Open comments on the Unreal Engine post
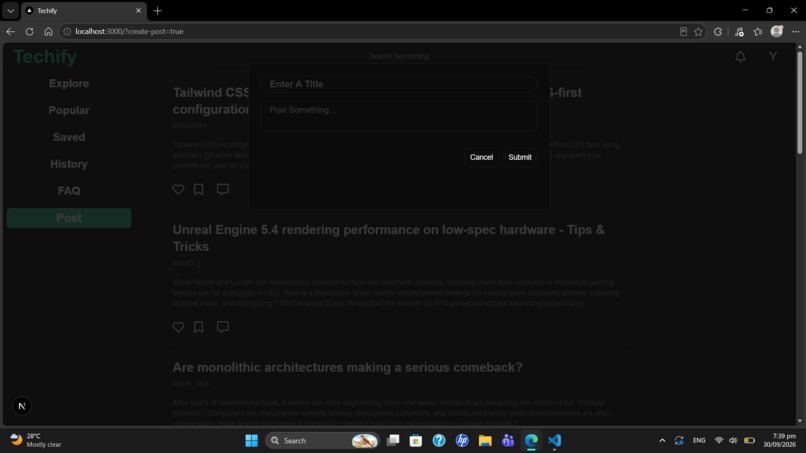 tap(223, 327)
